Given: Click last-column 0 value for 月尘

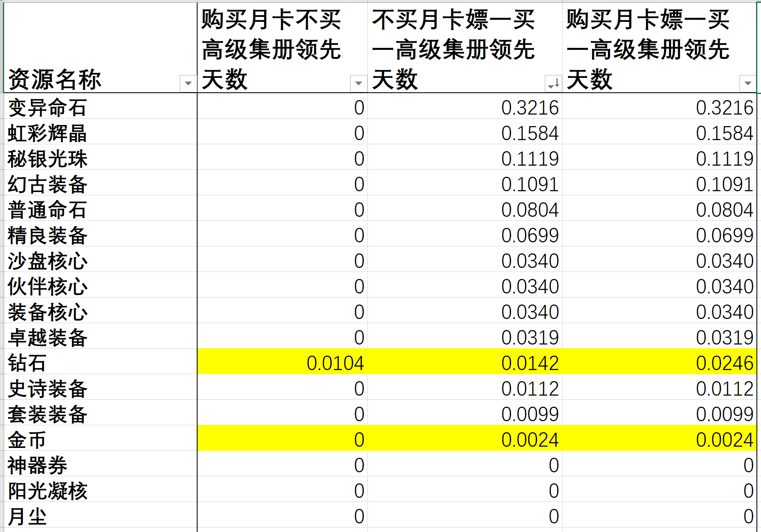Looking at the screenshot, I should point(660,515).
